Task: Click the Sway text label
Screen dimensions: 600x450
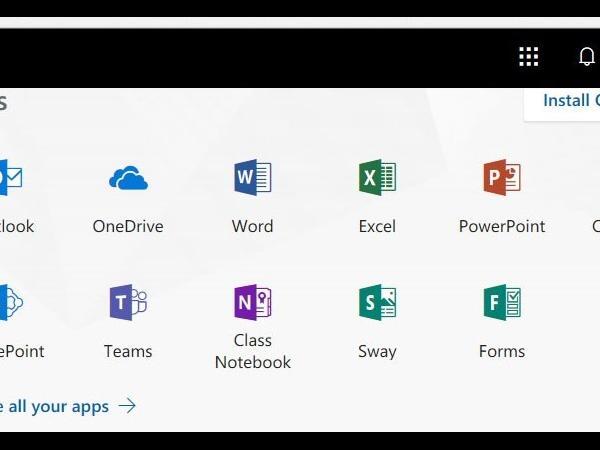Action: pos(377,352)
